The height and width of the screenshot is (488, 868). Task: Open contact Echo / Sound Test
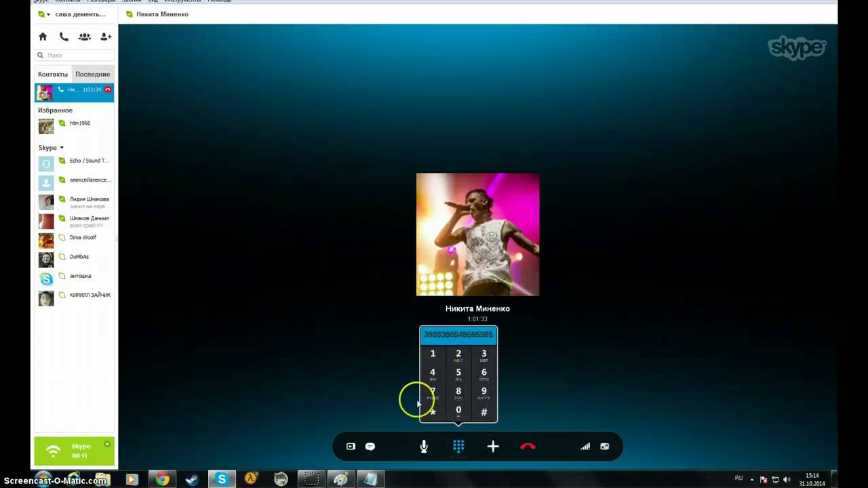point(75,163)
